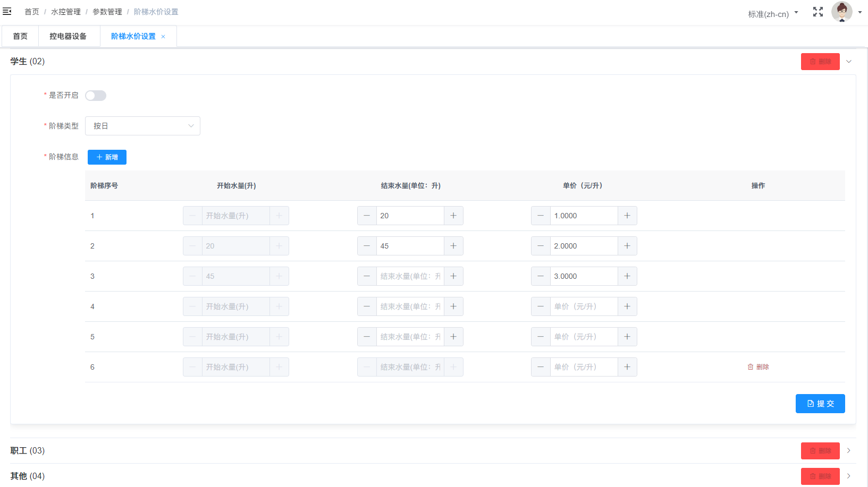
Task: Open the language selector 标准(zh-cn)
Action: [x=772, y=14]
